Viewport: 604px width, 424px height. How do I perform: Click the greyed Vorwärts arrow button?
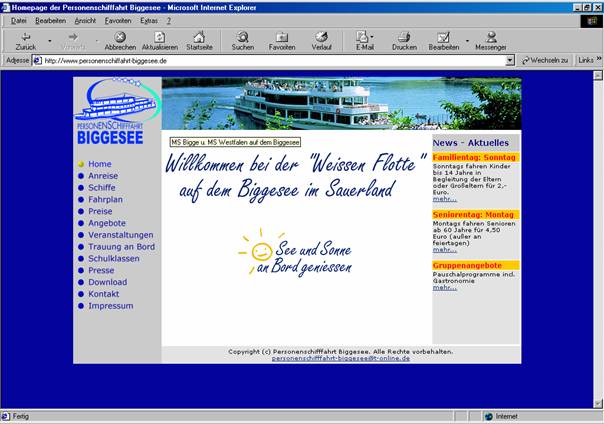[73, 41]
